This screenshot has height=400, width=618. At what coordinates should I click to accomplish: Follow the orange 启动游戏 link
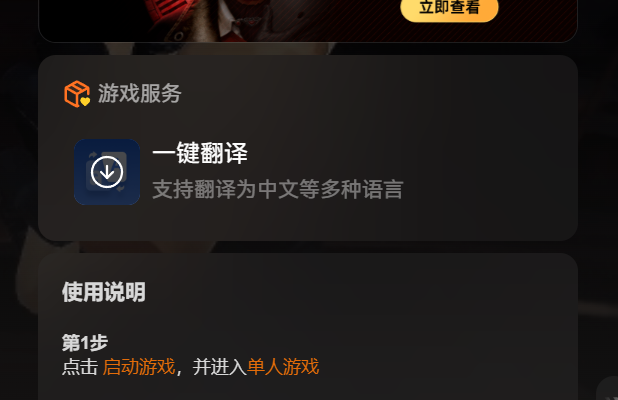(x=139, y=367)
